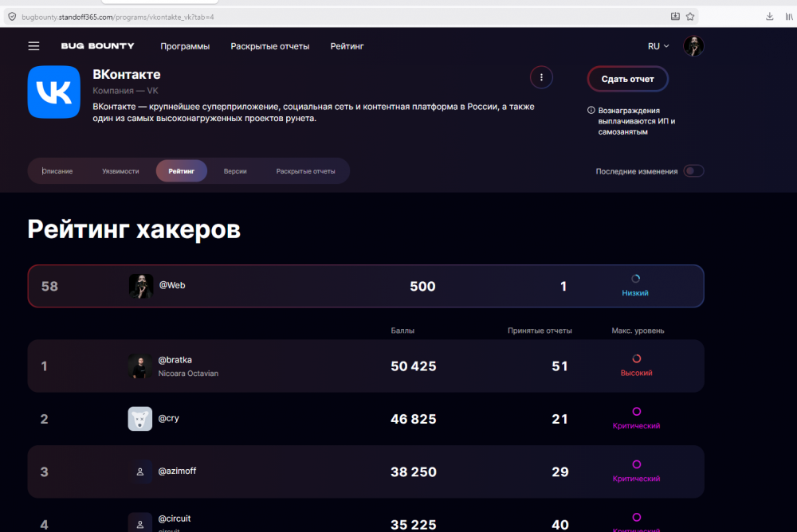Viewport: 797px width, 532px height.
Task: Click the shield site security icon
Action: pyautogui.click(x=12, y=17)
